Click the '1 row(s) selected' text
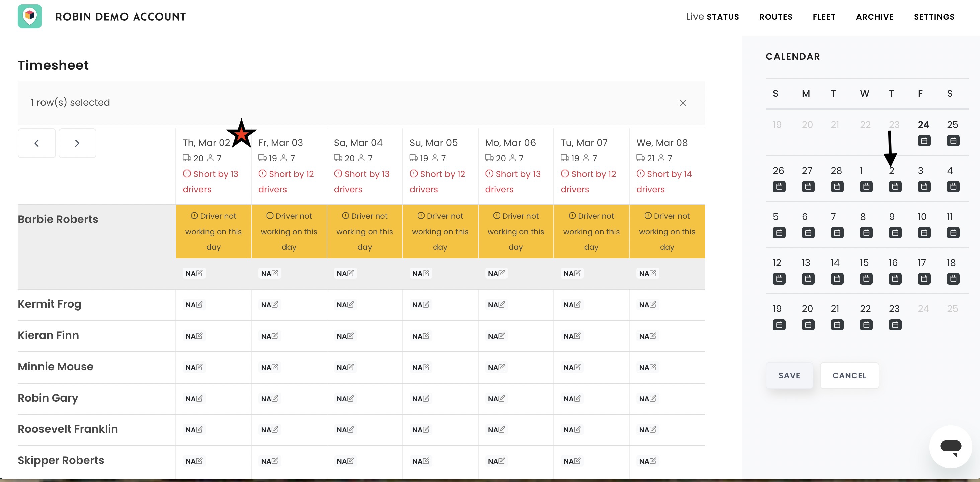The image size is (980, 482). point(70,103)
